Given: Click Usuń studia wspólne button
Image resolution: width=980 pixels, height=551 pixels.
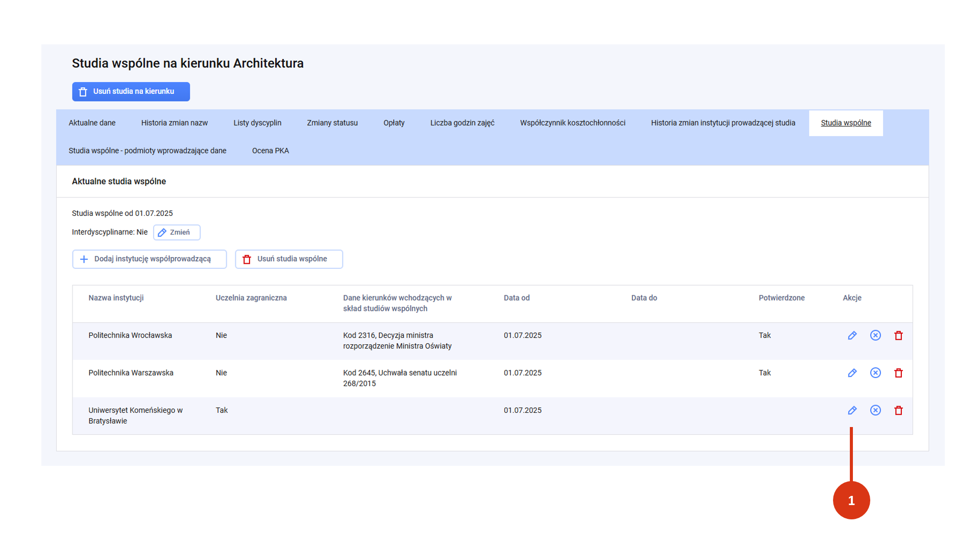Looking at the screenshot, I should tap(289, 259).
